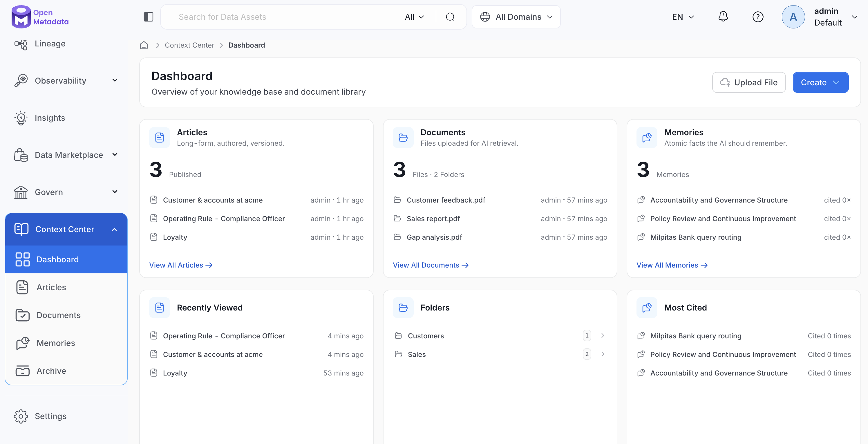This screenshot has height=444, width=868.
Task: Expand the Observability menu chevron
Action: [x=115, y=80]
